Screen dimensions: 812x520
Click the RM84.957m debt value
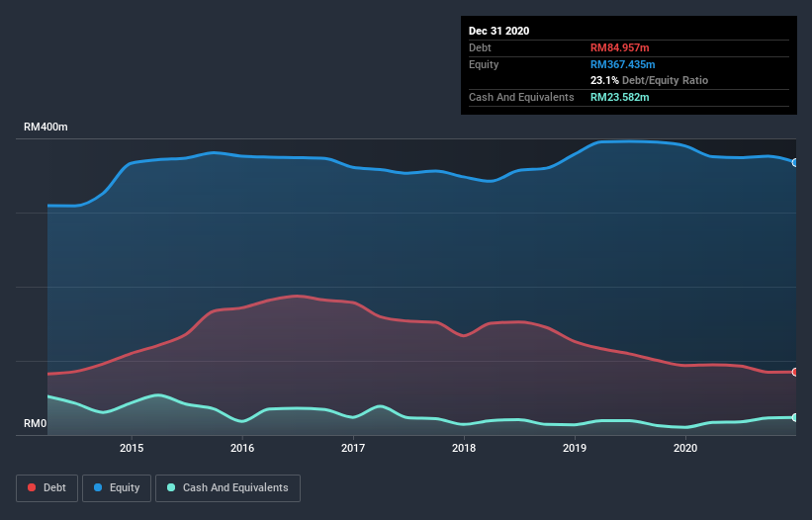tap(619, 47)
